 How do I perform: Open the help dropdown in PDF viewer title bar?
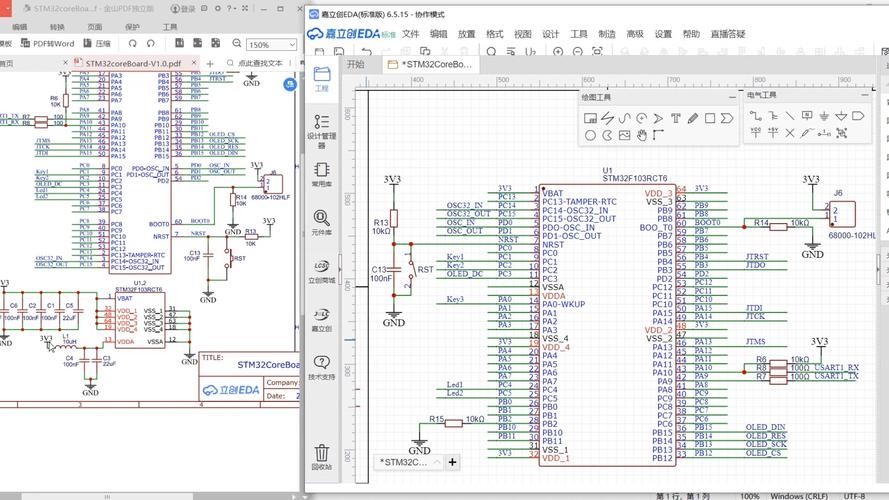point(231,9)
